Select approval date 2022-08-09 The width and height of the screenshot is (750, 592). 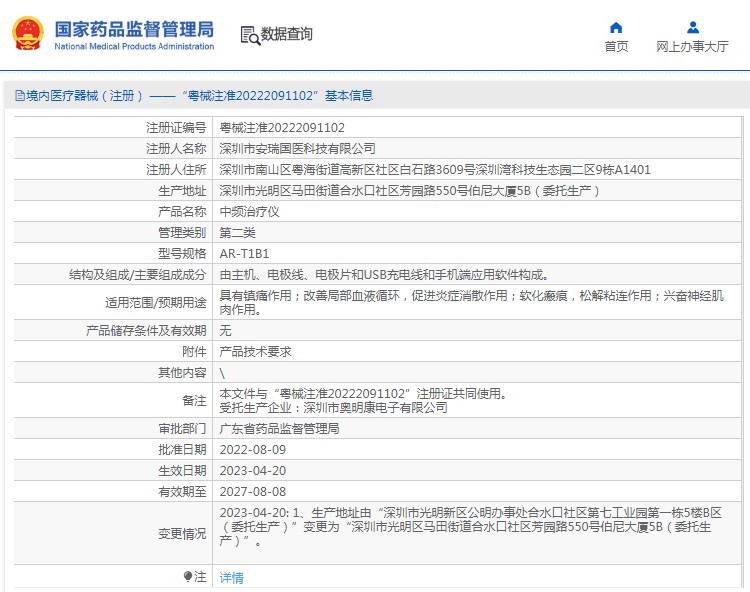click(253, 449)
